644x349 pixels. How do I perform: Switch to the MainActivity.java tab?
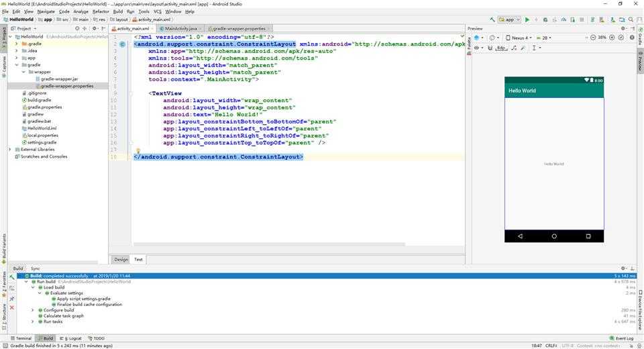tap(180, 28)
